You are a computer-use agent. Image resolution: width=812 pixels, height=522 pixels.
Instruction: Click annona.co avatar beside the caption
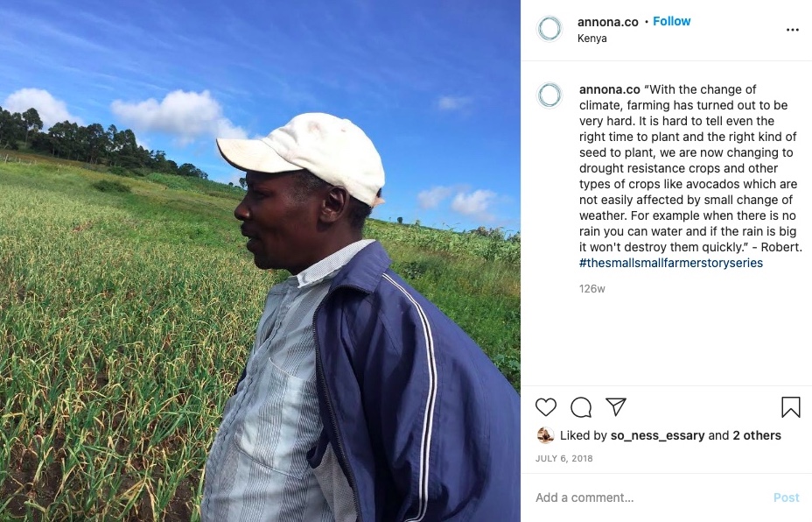pyautogui.click(x=549, y=95)
